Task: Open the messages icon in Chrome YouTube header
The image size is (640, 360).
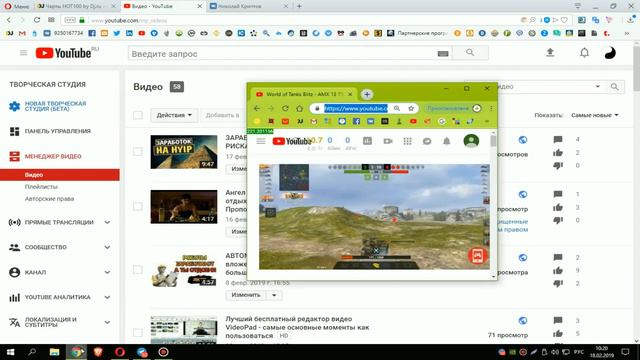Action: 427,141
